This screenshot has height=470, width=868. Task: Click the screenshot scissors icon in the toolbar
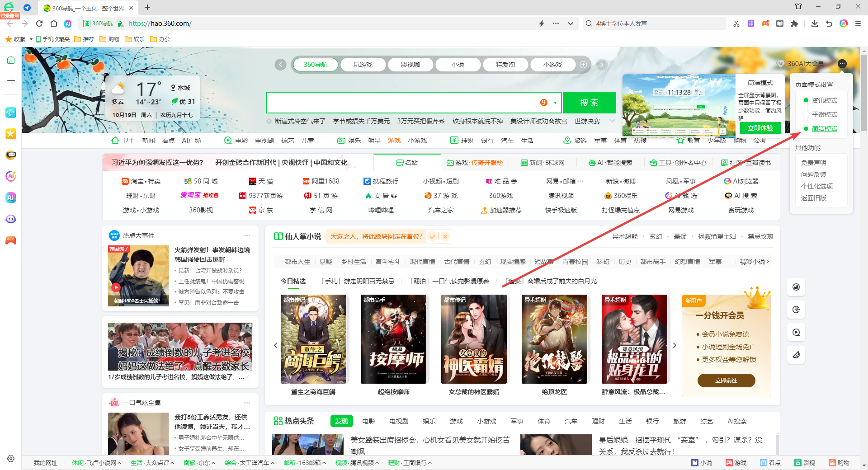[736, 23]
